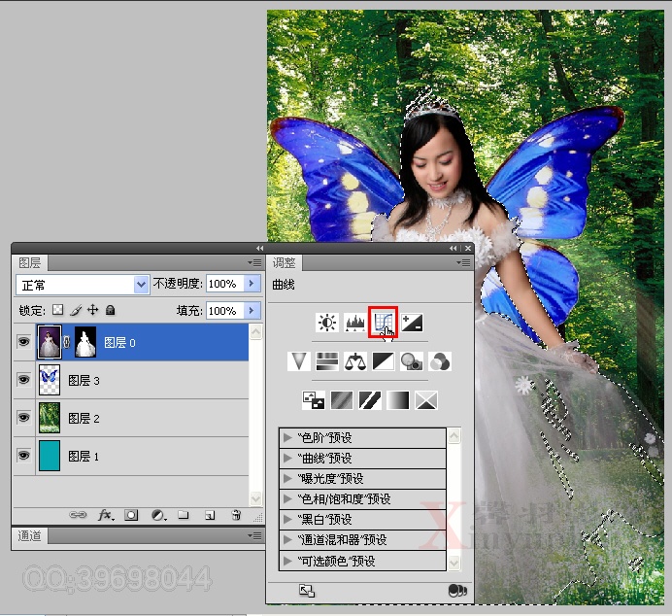This screenshot has width=672, height=616.
Task: Hide layer 图层 1
Action: point(24,455)
